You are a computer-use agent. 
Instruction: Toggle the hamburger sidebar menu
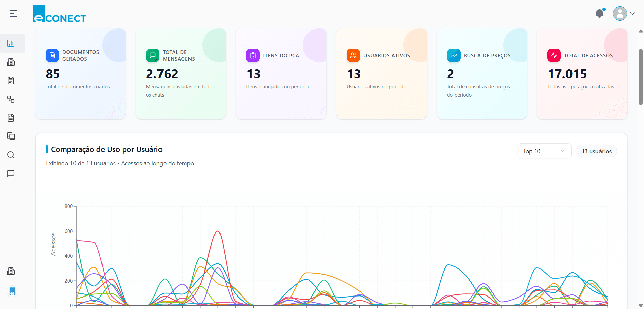(13, 14)
